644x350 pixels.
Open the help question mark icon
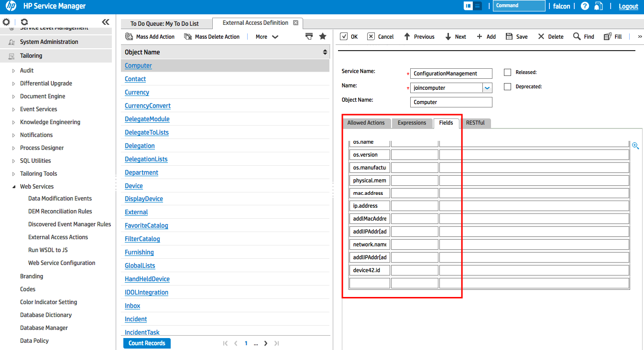[x=585, y=6]
